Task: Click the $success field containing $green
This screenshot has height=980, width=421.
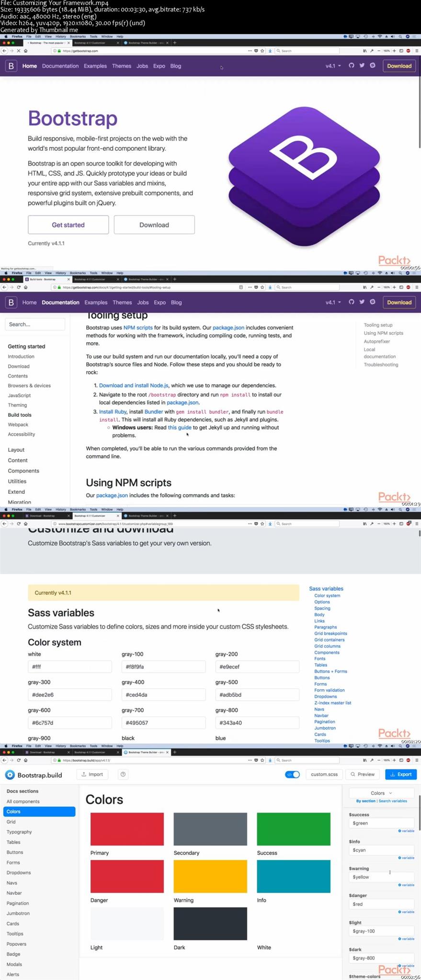Action: coord(381,823)
